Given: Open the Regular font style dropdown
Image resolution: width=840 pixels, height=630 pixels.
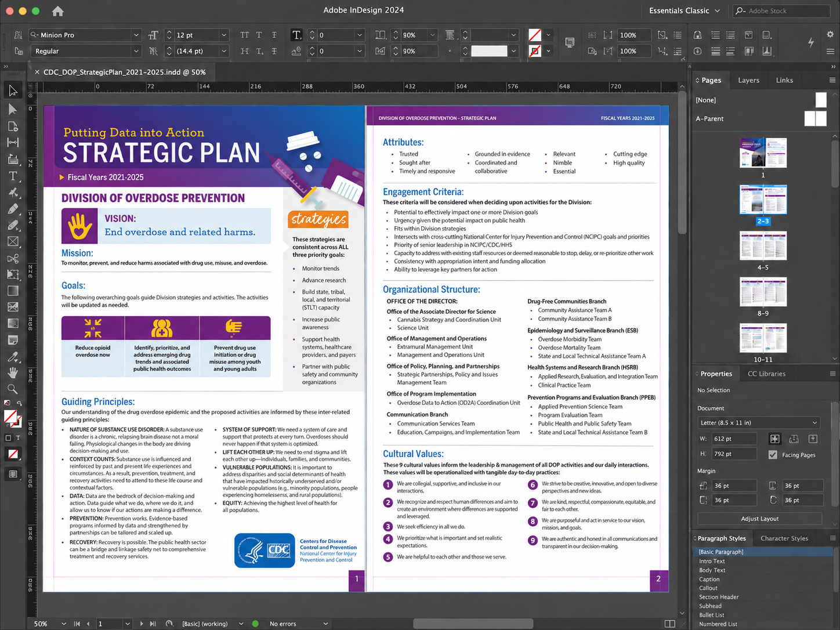Looking at the screenshot, I should coord(136,51).
